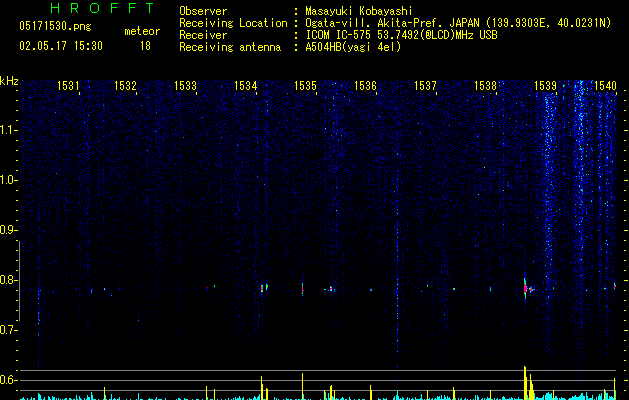Click the "Receiving Location" label
Screen dimensions: 629x400
tap(233, 23)
